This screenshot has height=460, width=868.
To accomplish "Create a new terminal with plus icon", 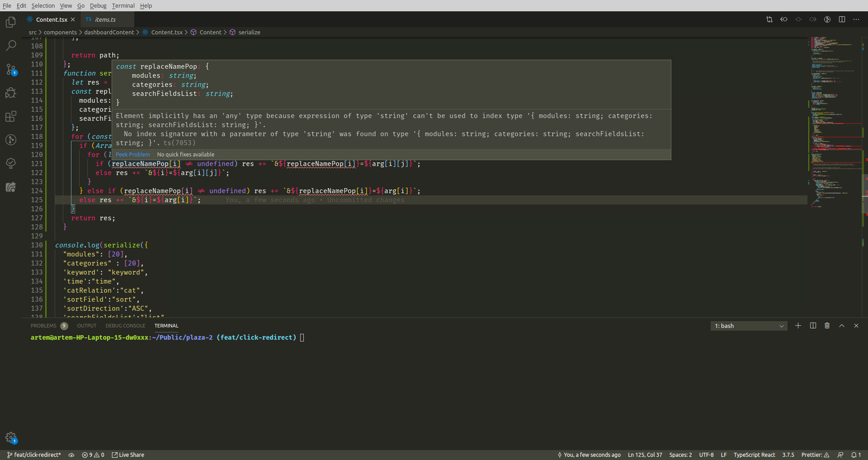I will point(798,326).
